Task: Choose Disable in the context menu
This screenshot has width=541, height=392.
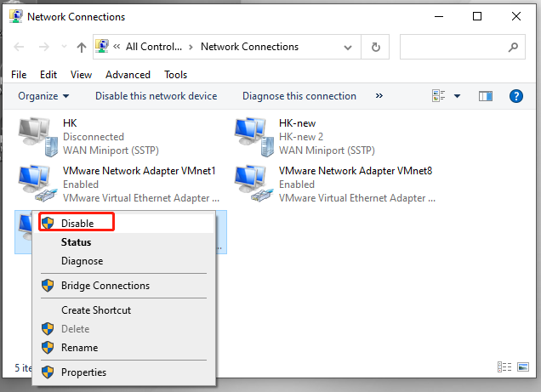Action: (x=77, y=223)
